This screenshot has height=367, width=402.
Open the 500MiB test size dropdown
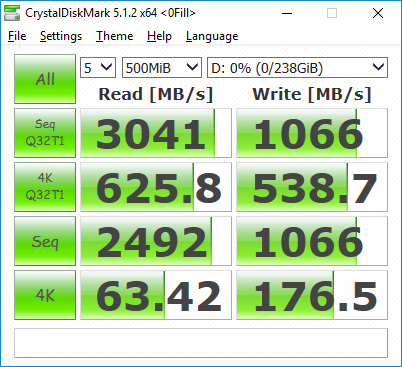162,68
